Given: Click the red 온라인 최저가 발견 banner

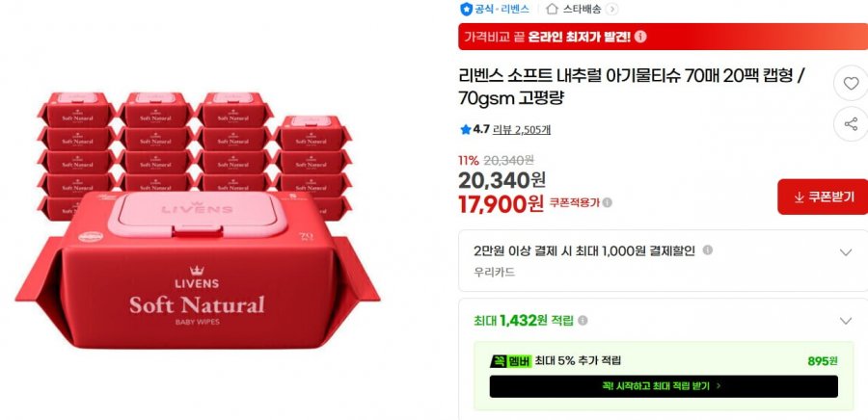Looking at the screenshot, I should (x=663, y=37).
